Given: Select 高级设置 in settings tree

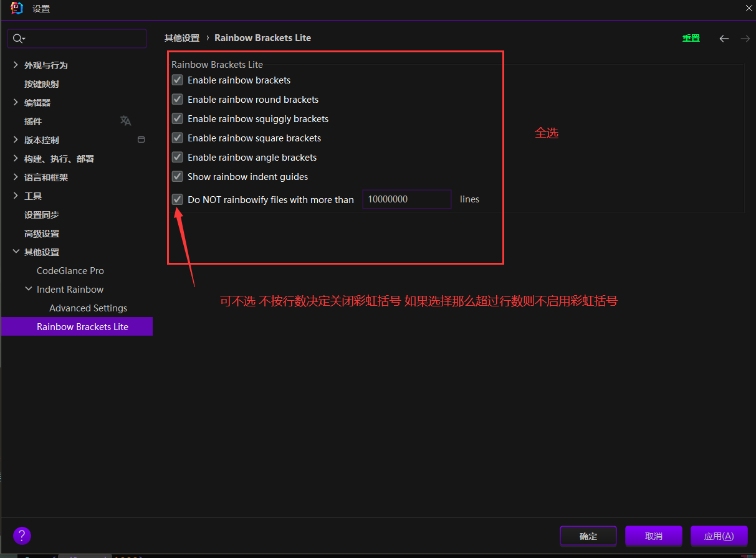Looking at the screenshot, I should point(42,233).
